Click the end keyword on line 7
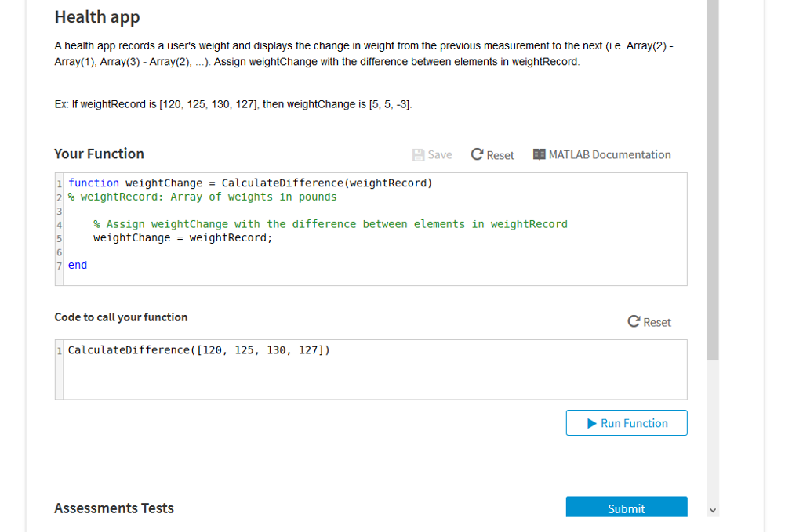Screen dimensions: 803x532 [77, 265]
